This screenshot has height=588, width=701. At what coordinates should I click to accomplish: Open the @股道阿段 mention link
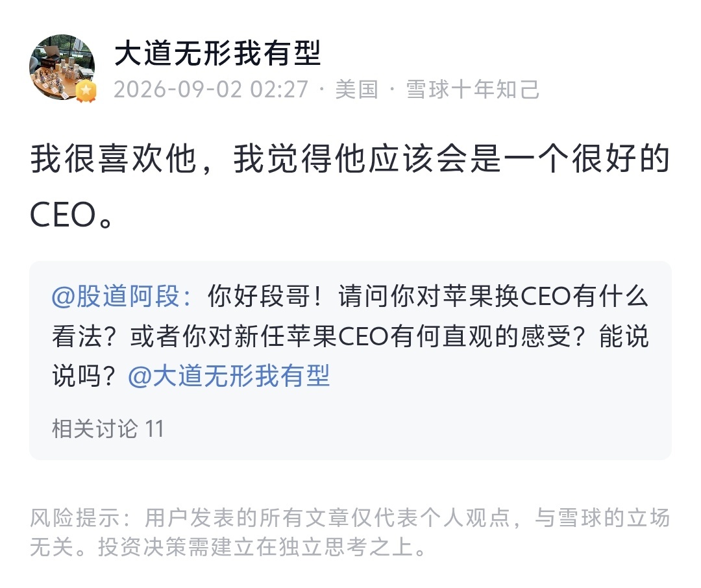tap(121, 296)
